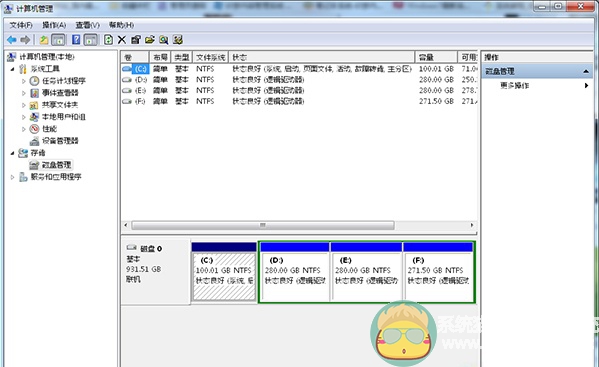
Task: Click the Open folder toolbar icon
Action: click(x=150, y=40)
